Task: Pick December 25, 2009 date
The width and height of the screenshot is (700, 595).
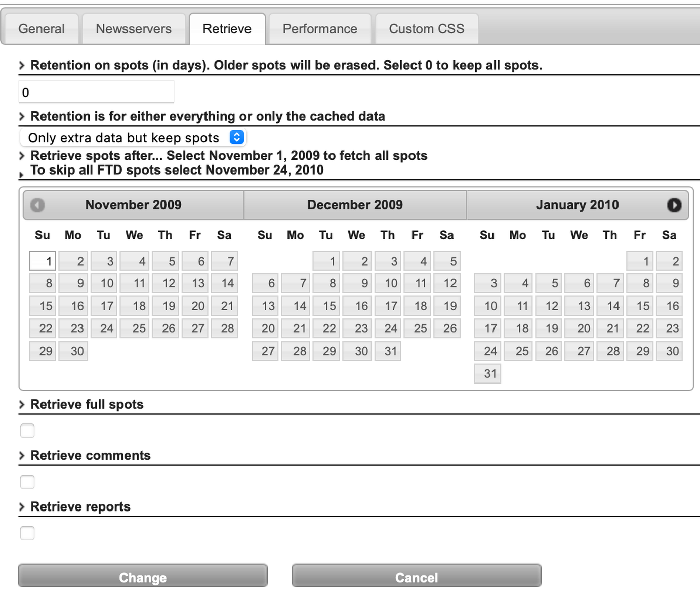Action: pyautogui.click(x=417, y=328)
